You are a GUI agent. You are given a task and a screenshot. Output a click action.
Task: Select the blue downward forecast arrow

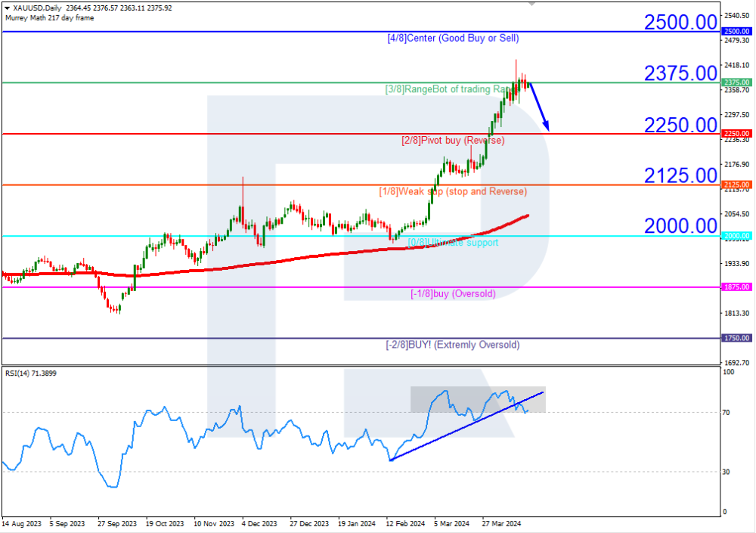[539, 107]
